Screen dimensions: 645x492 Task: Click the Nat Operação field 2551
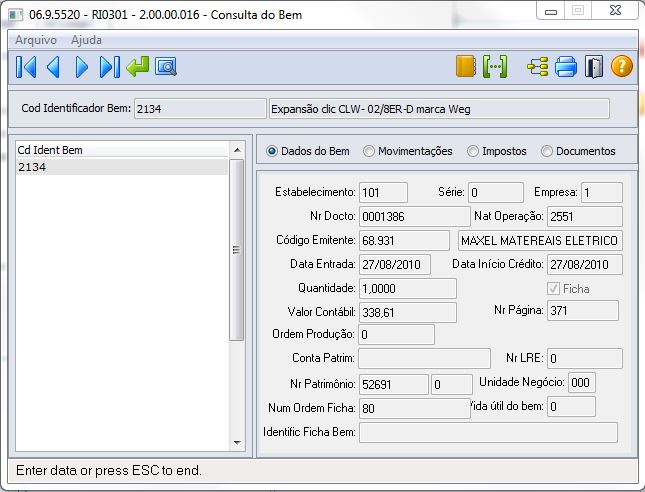click(x=585, y=216)
